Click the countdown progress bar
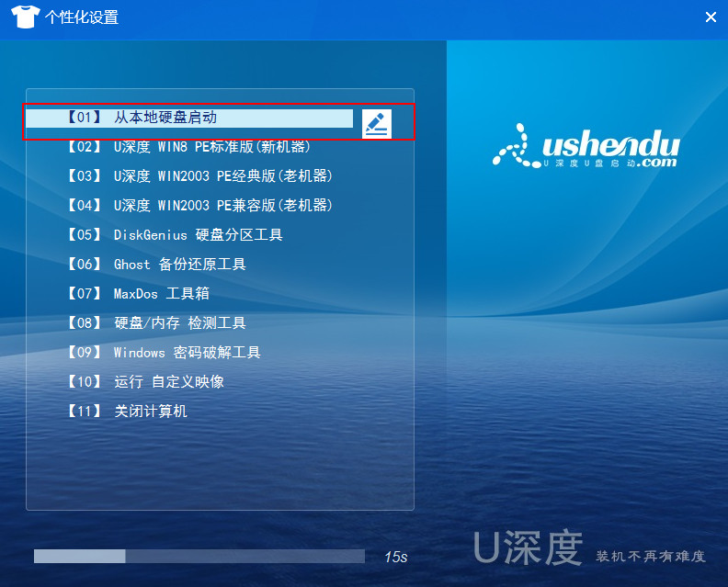This screenshot has height=587, width=728. tap(199, 556)
